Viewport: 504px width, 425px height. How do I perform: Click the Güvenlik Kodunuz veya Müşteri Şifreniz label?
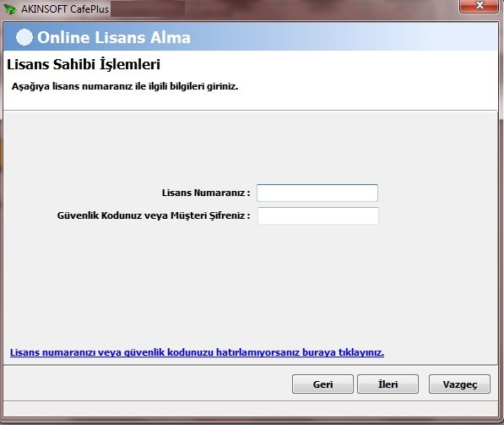coord(154,215)
